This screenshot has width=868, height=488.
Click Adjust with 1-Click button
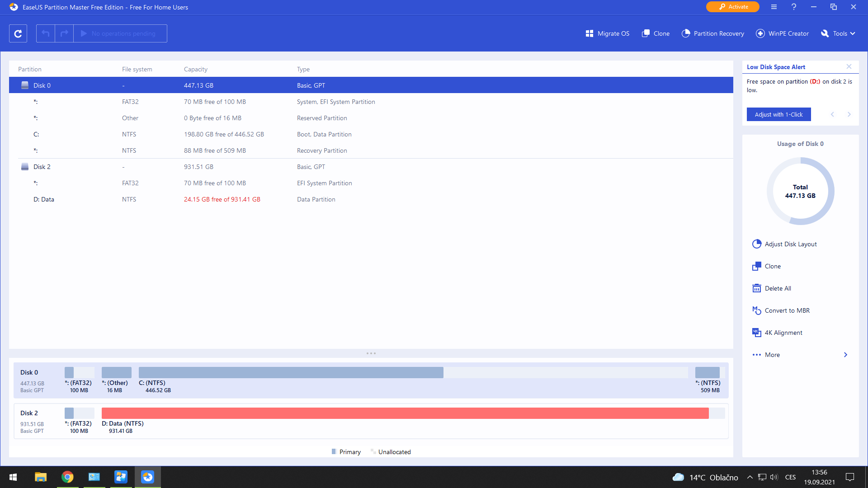pos(778,114)
